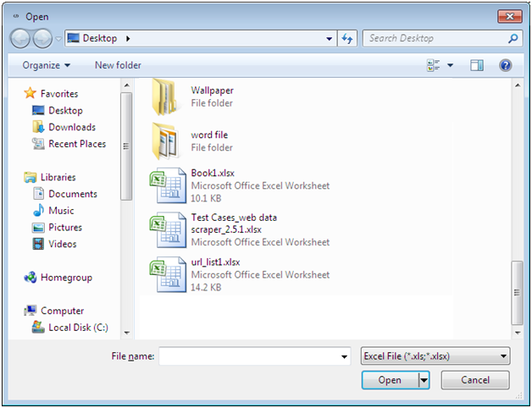The image size is (532, 408).
Task: Click the Pictures library icon
Action: [x=38, y=228]
